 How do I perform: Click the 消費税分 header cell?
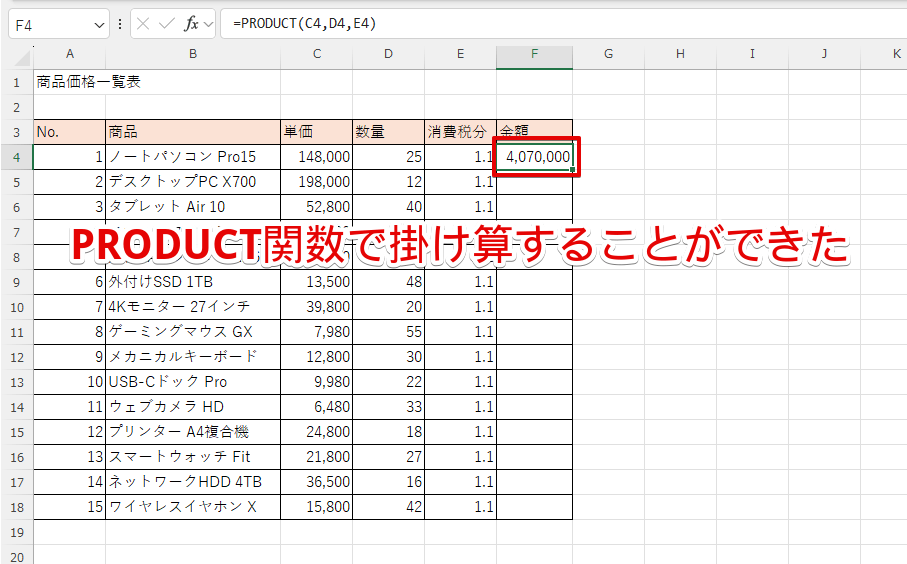[x=460, y=132]
